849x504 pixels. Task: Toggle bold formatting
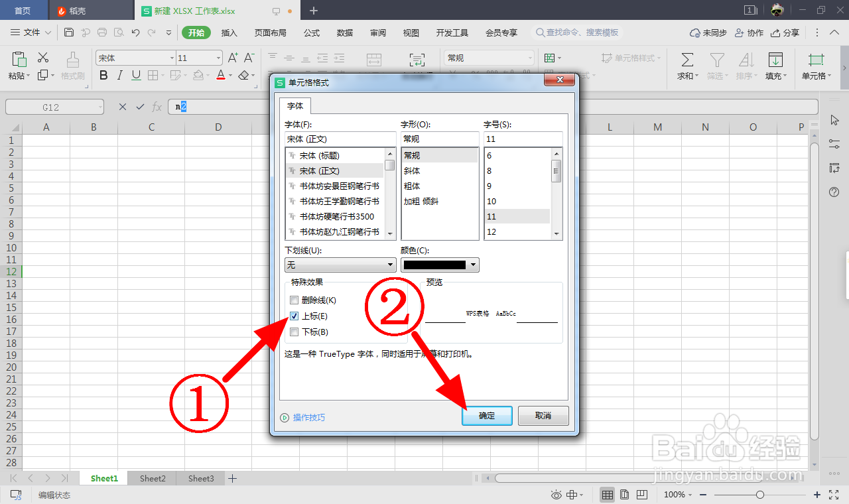(103, 75)
